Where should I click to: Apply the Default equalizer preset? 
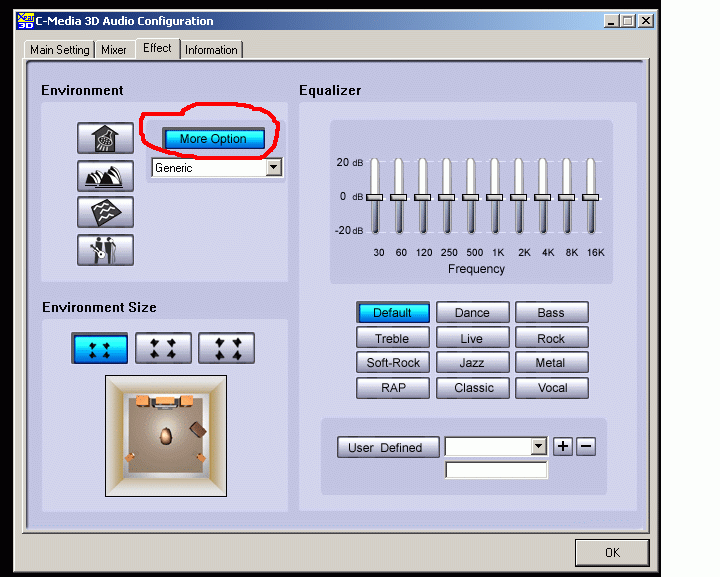click(x=393, y=313)
